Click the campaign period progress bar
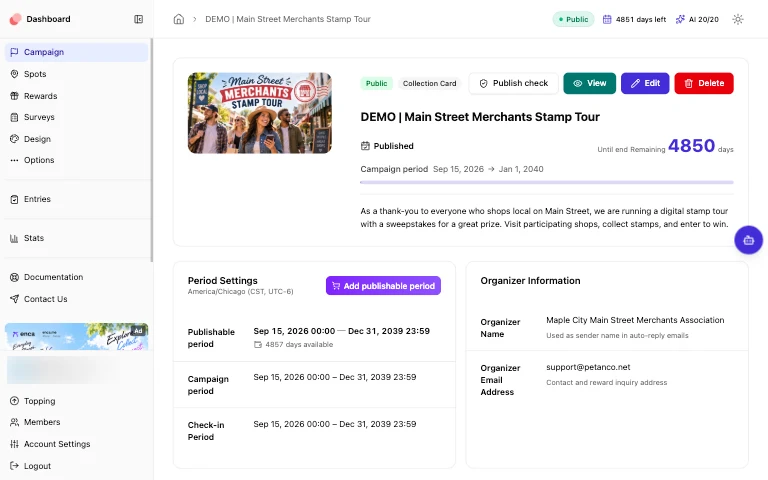The image size is (768, 480). pos(547,182)
